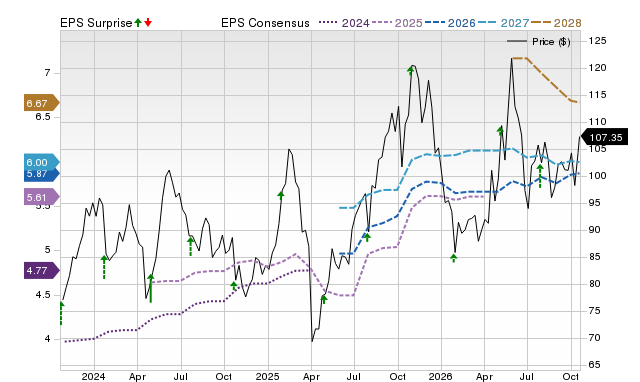
Task: Select the EPS Consensus legend label
Action: (265, 23)
